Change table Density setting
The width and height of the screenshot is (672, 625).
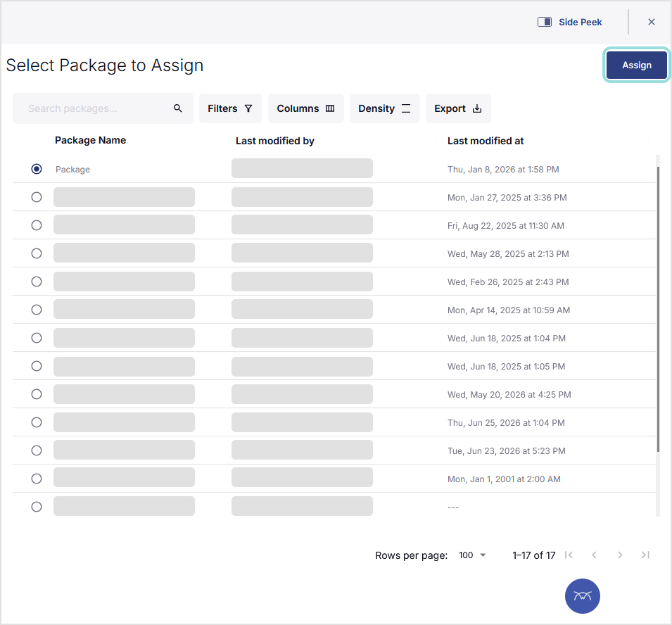[x=385, y=108]
